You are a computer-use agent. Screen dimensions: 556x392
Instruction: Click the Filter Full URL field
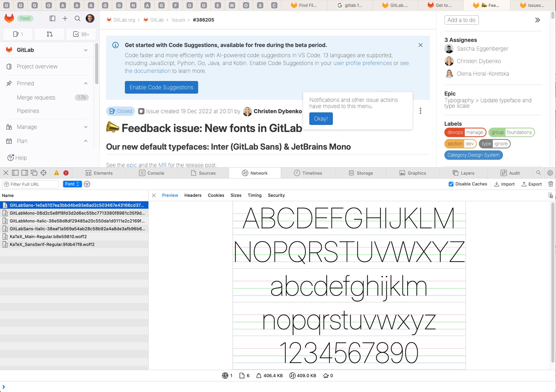coord(32,184)
